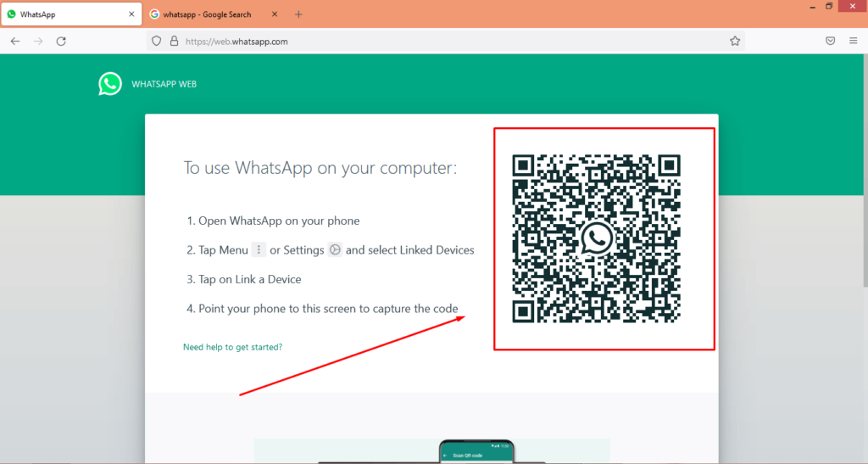The height and width of the screenshot is (464, 868).
Task: Open the Firefox hamburger menu
Action: 853,41
